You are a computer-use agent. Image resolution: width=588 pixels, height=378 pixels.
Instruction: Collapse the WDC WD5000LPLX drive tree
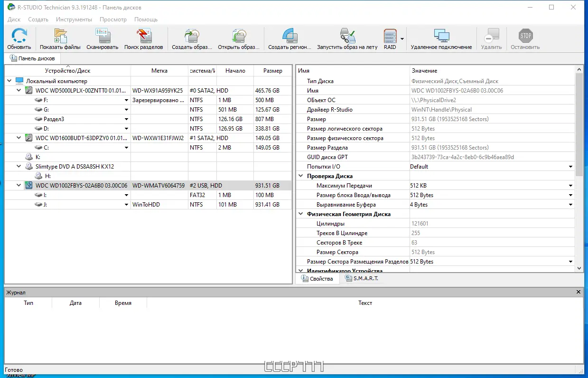(x=19, y=90)
